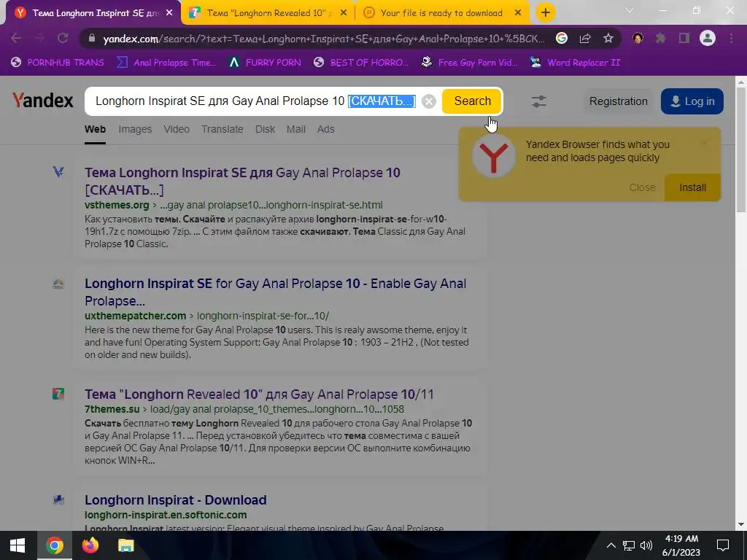
Task: Click the page scrollbar down arrow
Action: point(741,525)
